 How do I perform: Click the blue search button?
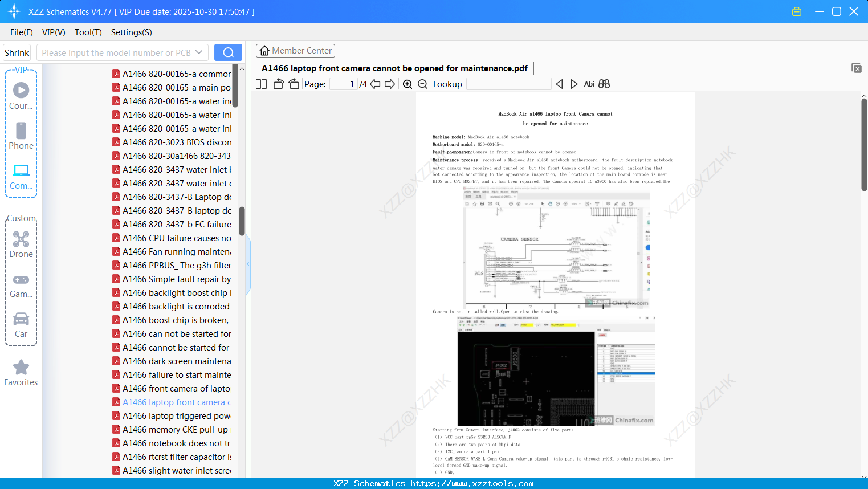point(228,52)
